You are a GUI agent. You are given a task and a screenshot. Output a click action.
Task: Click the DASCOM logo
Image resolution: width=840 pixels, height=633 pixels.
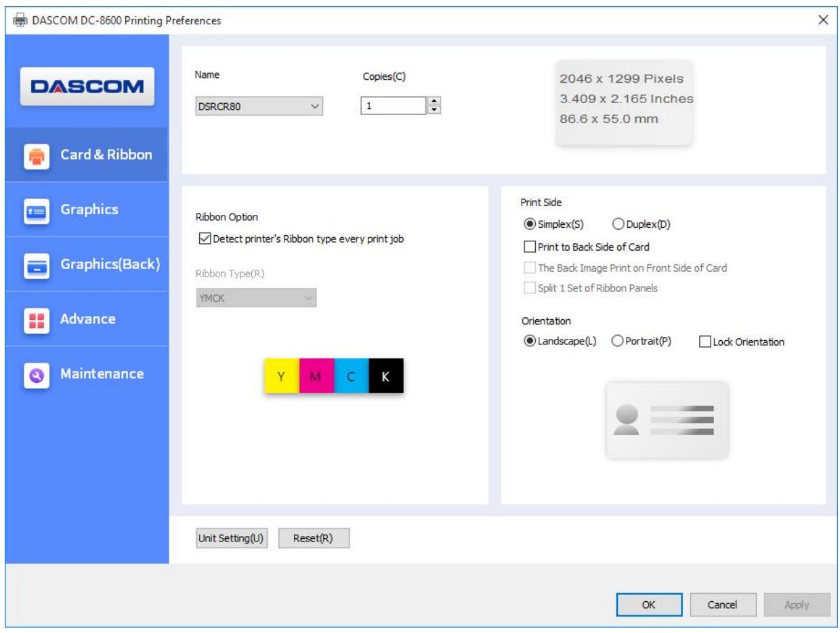tap(87, 86)
